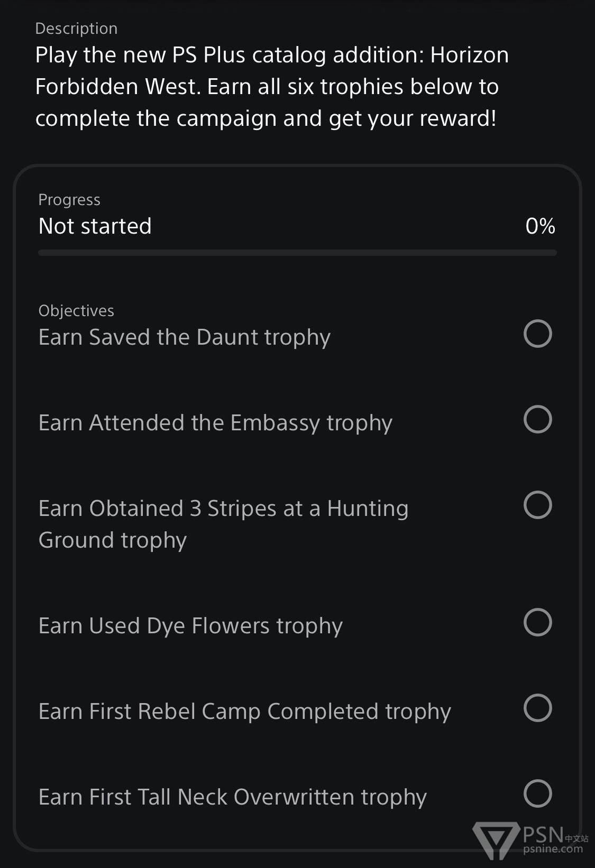Select First Rebel Camp Completed objective text
The width and height of the screenshot is (595, 868).
245,712
